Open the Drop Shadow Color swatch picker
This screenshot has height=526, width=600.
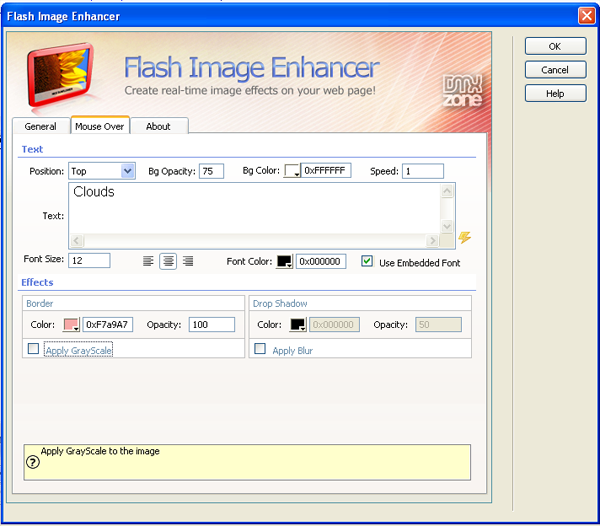coord(298,325)
